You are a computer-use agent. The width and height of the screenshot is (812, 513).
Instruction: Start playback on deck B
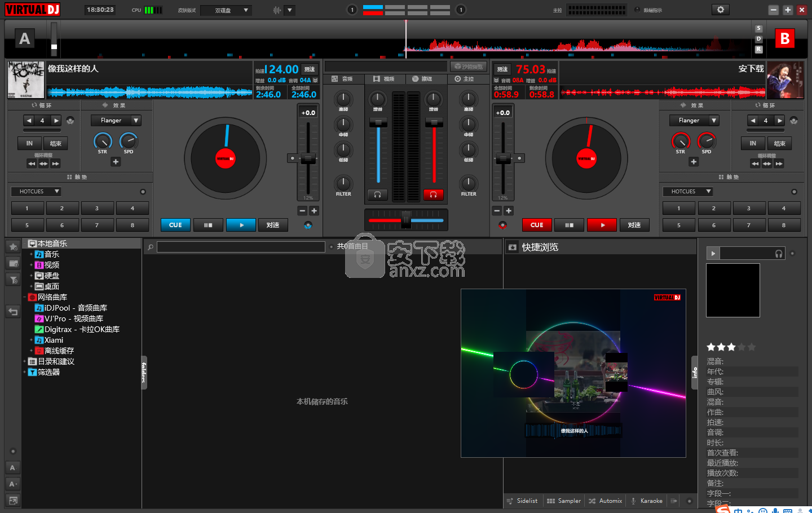pyautogui.click(x=602, y=225)
